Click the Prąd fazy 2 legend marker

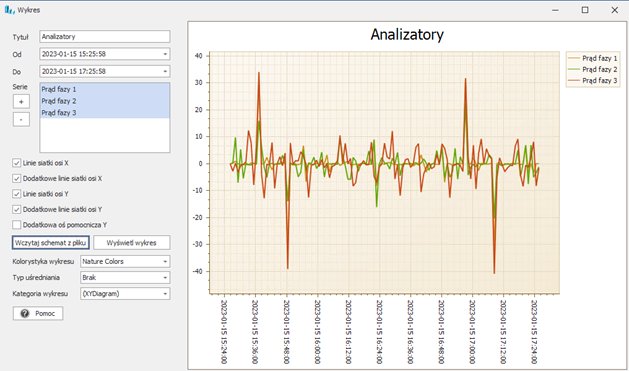point(574,69)
